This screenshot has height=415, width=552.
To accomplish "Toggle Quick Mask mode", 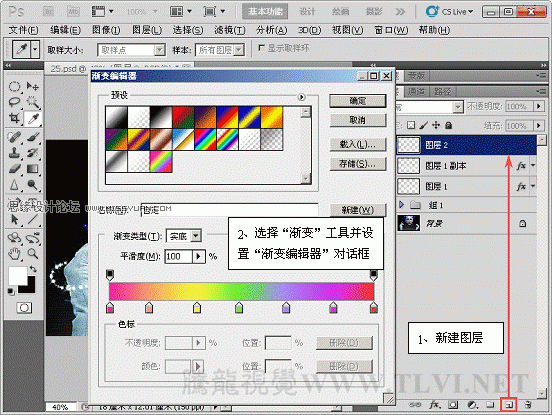I will point(24,308).
